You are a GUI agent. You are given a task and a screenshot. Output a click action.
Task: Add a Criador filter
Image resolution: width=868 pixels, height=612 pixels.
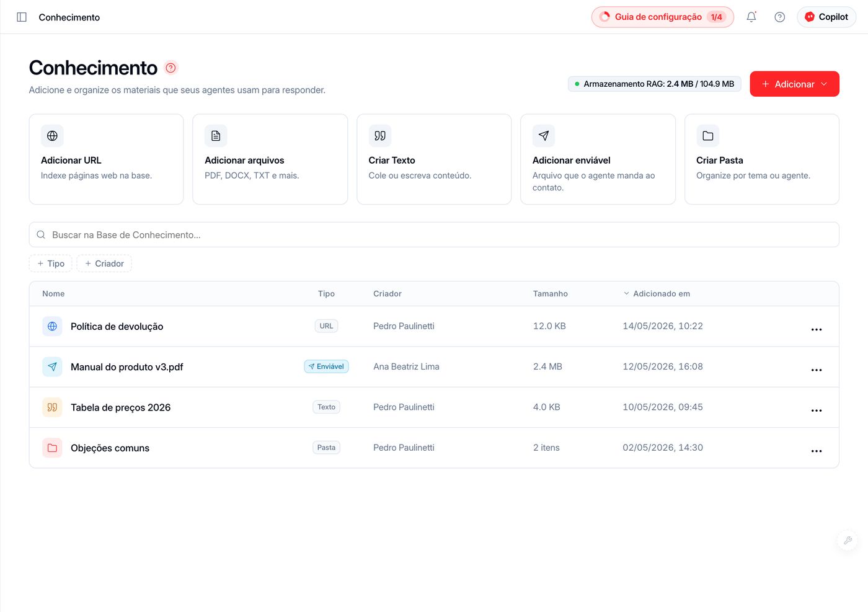tap(104, 264)
